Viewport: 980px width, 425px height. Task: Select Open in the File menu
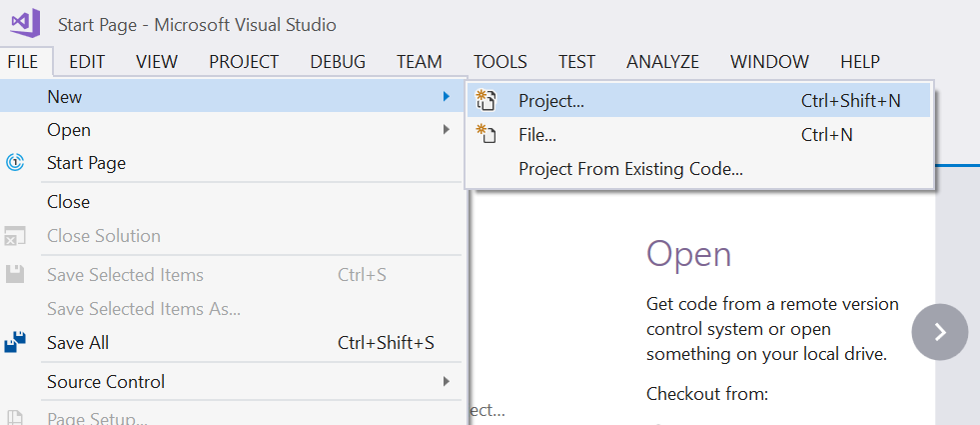pyautogui.click(x=231, y=130)
